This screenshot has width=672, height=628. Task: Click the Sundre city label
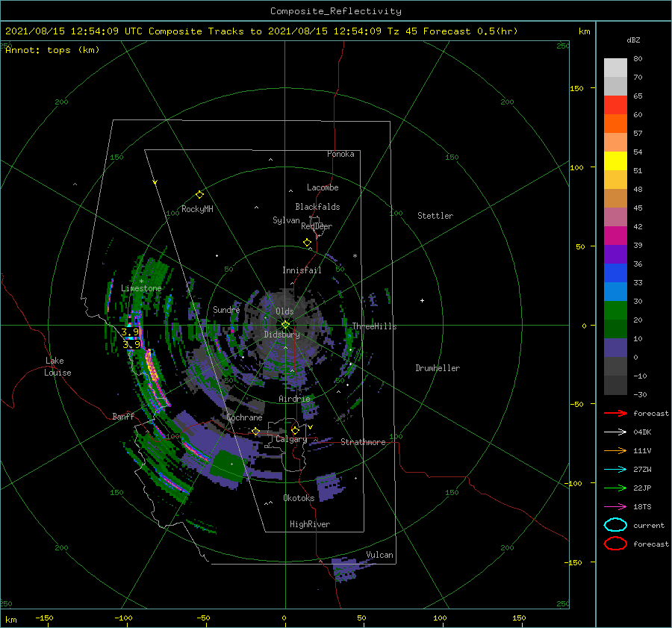[x=226, y=310]
